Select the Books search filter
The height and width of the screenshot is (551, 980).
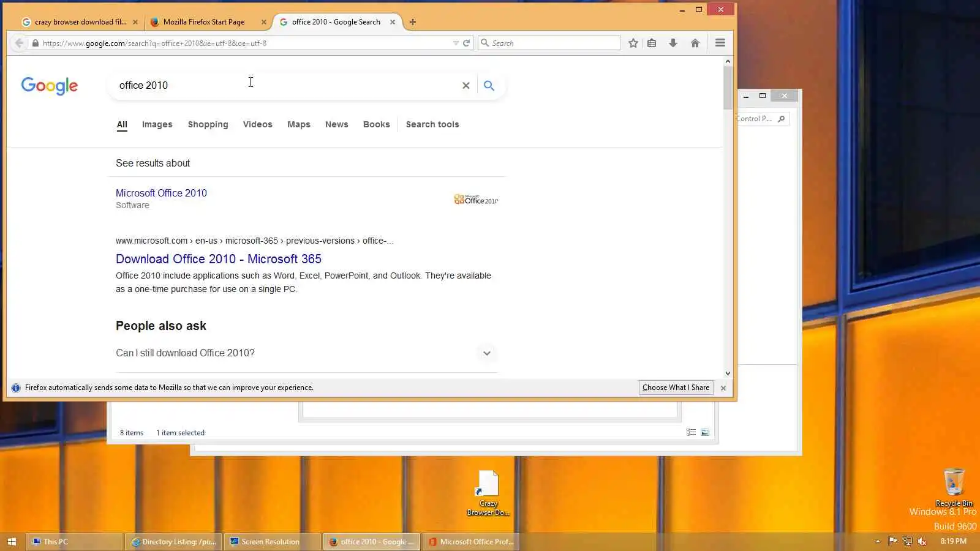377,124
